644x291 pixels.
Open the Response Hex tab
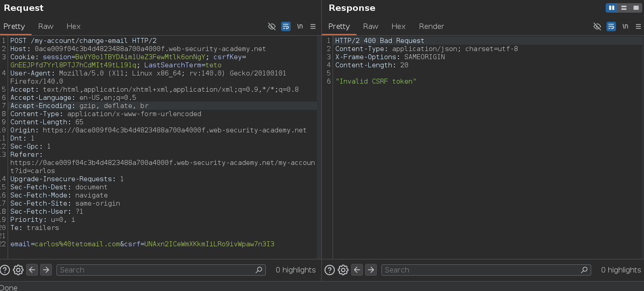click(398, 26)
